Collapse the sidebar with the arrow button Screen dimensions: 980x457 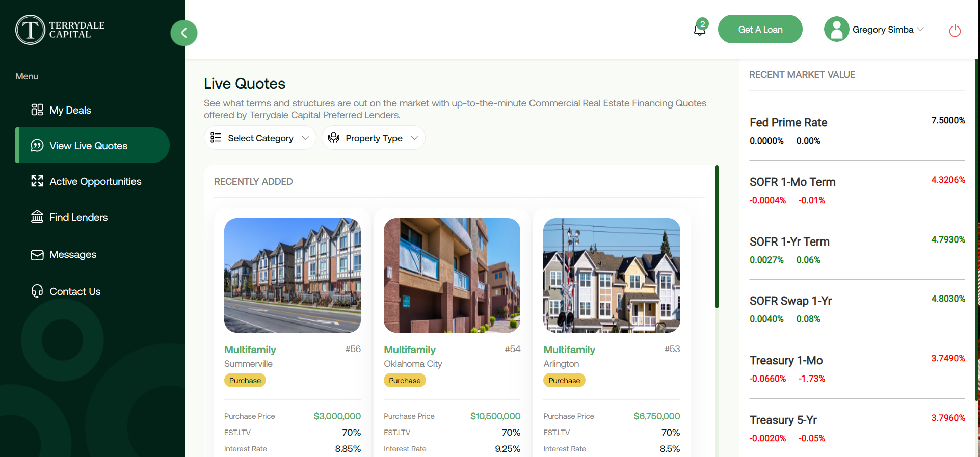pyautogui.click(x=184, y=33)
